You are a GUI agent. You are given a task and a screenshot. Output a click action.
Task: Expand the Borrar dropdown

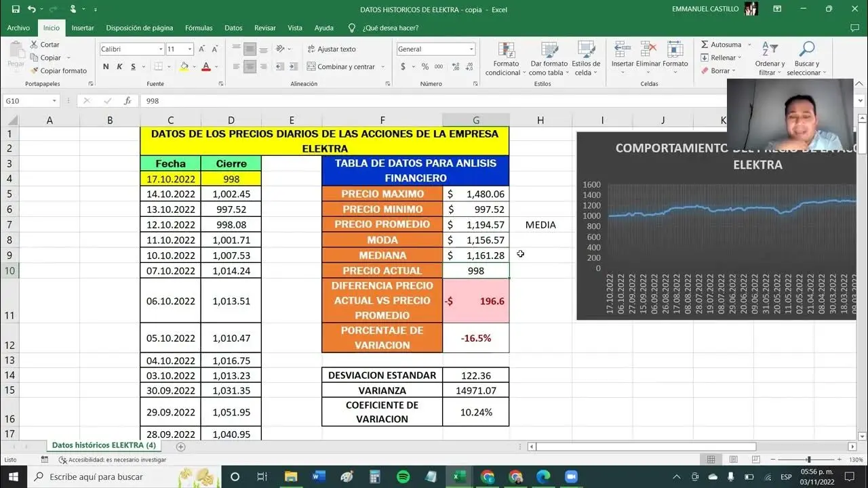click(734, 70)
